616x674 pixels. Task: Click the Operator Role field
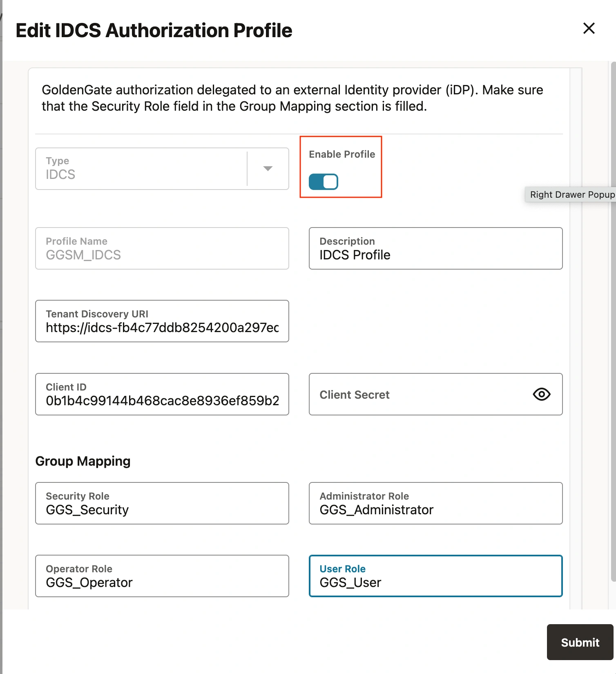click(162, 576)
